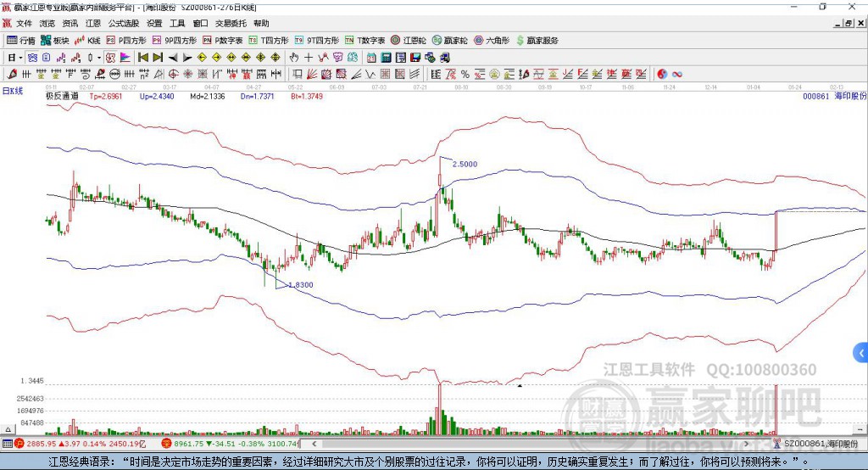Open the 帮助 menu
Screen dimensions: 868x470
point(261,23)
